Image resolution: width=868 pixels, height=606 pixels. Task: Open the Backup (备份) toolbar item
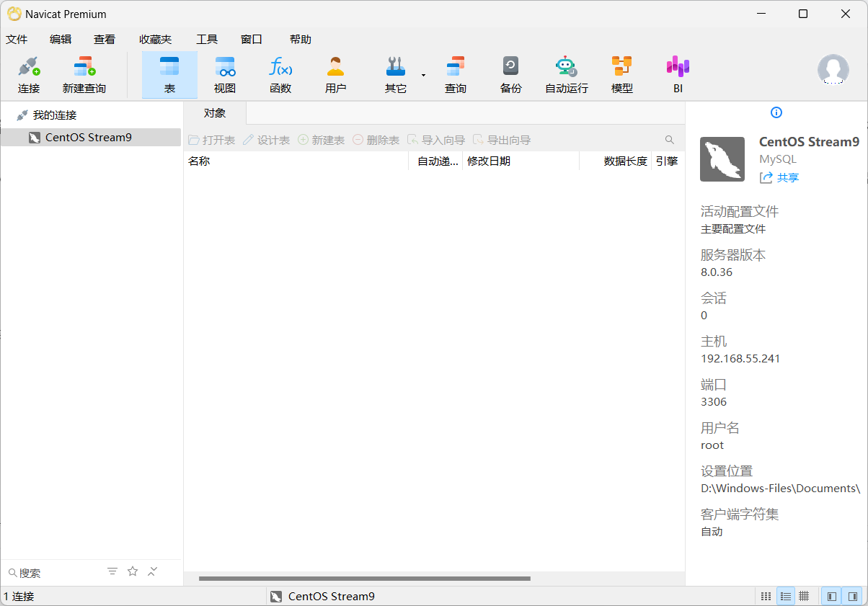510,75
